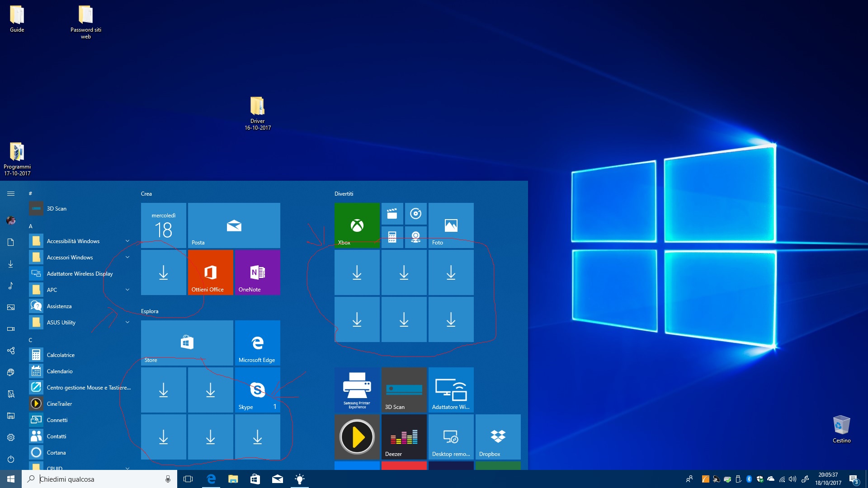Expand the Start menu hamburger button
The width and height of the screenshot is (868, 488).
11,193
